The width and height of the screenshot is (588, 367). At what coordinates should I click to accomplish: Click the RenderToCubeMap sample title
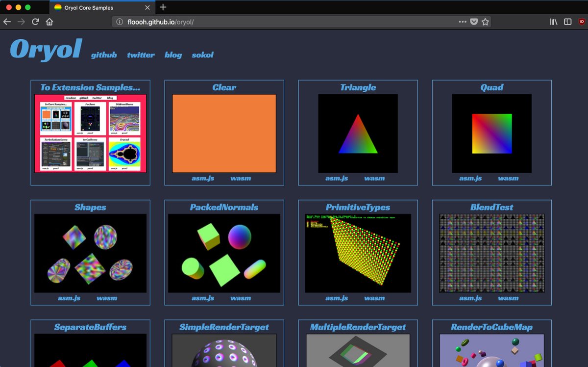coord(492,327)
